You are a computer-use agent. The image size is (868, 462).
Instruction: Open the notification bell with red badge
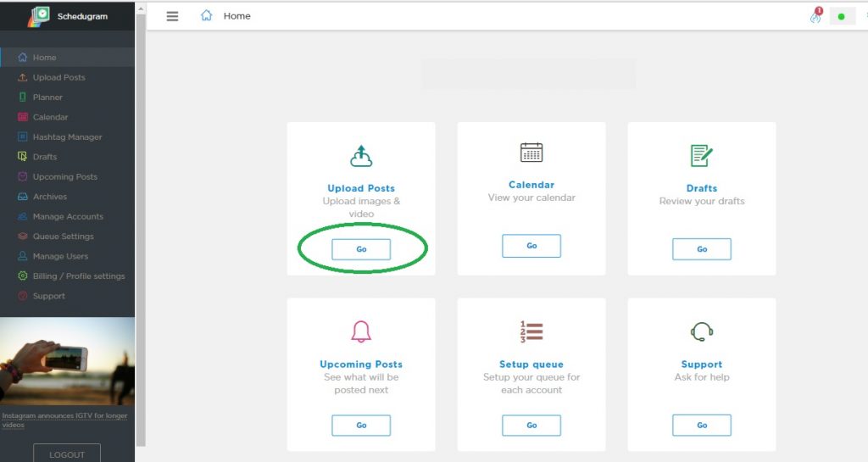[816, 15]
